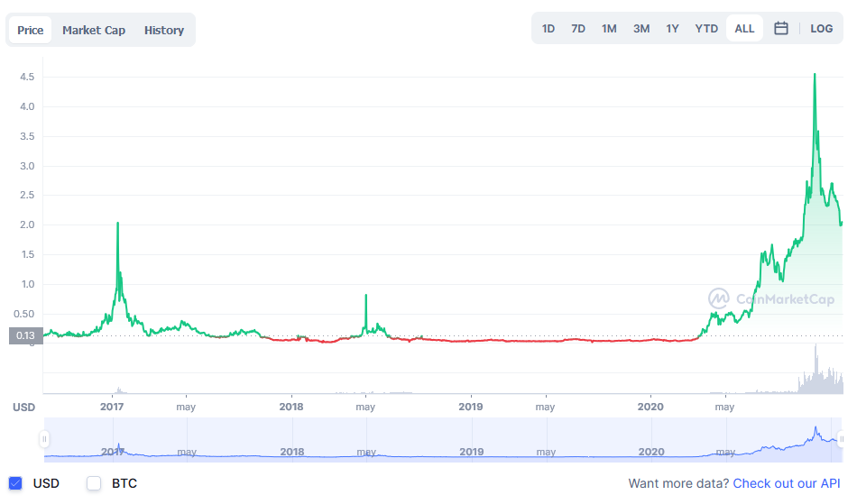Select the 3M time range
Screen dimensions: 857x504
point(641,28)
